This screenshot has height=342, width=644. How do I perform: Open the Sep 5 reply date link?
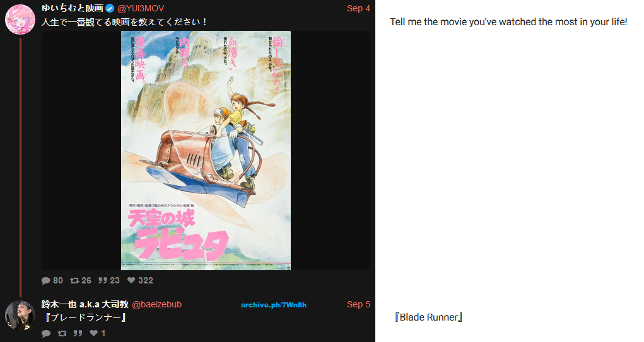tap(358, 304)
